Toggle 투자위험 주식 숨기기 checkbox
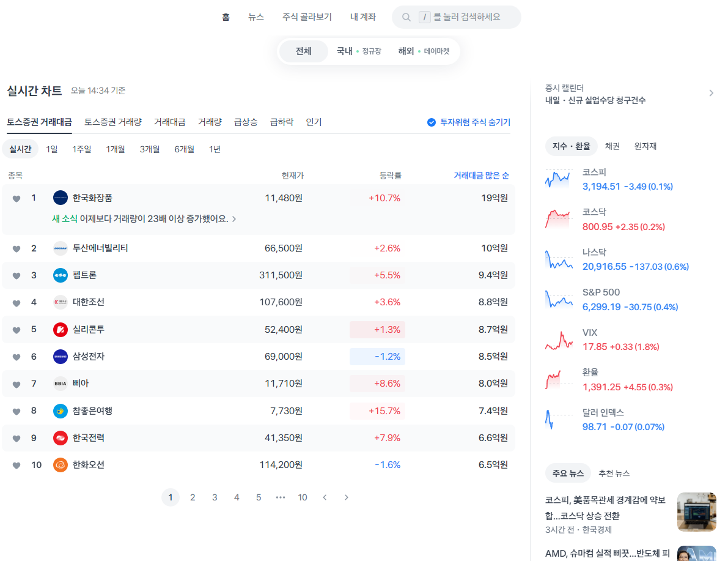 coord(432,122)
